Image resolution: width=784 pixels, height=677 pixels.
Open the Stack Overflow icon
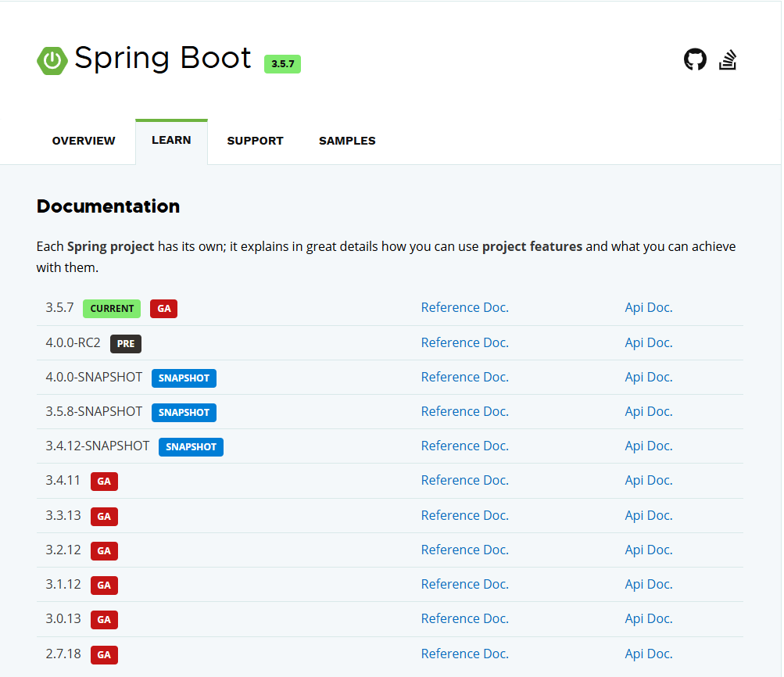(728, 59)
